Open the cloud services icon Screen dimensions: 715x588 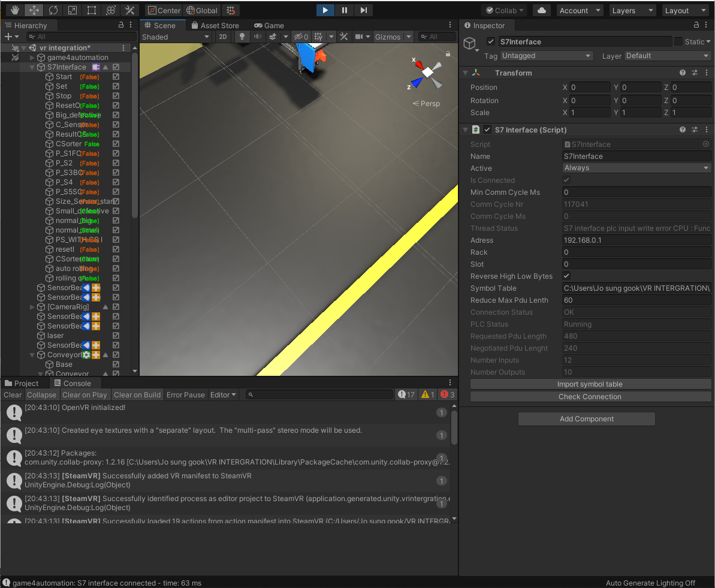pyautogui.click(x=542, y=10)
